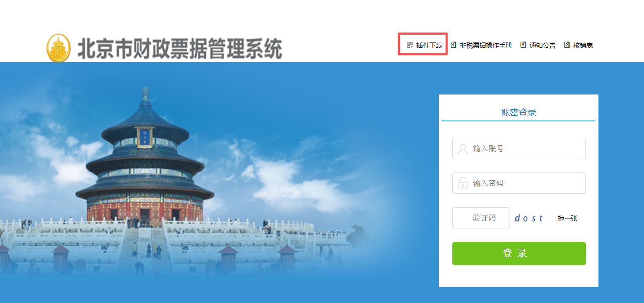Click the icon beside 核销表
644x303 pixels.
[x=567, y=45]
